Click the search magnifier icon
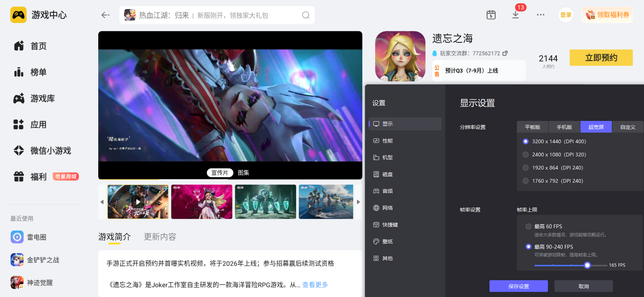This screenshot has height=297, width=644. [x=306, y=15]
